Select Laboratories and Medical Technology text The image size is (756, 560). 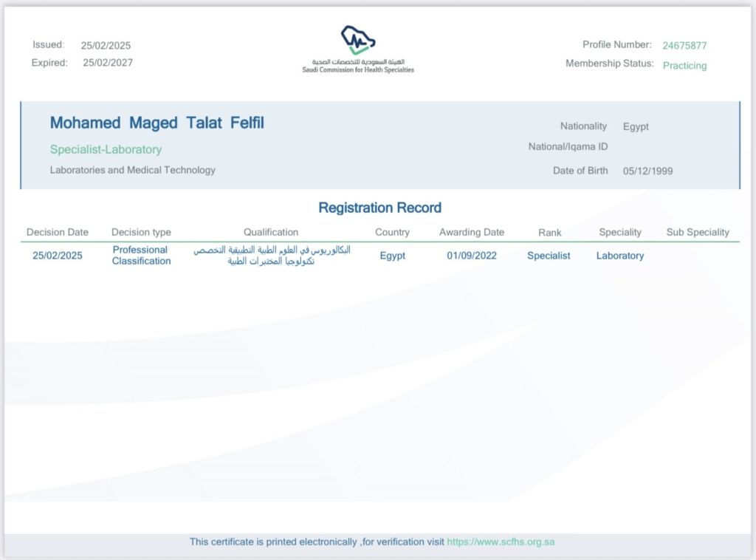[x=132, y=170]
